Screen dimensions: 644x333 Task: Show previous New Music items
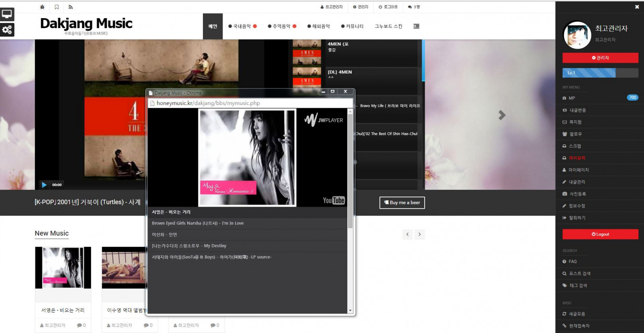[407, 234]
